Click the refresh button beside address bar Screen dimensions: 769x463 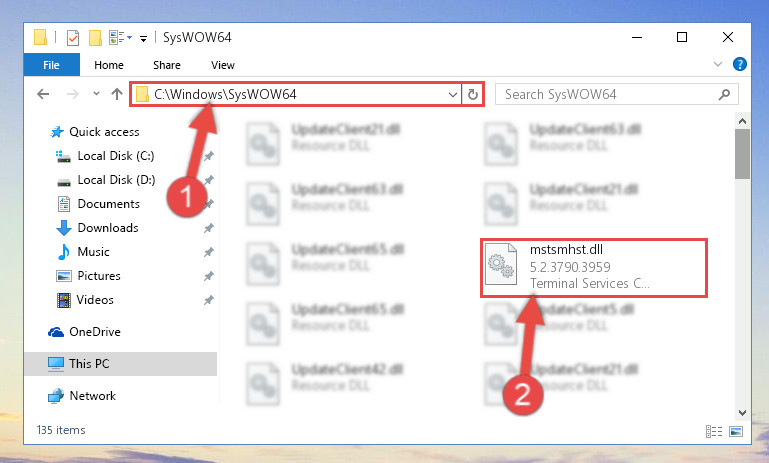(473, 94)
